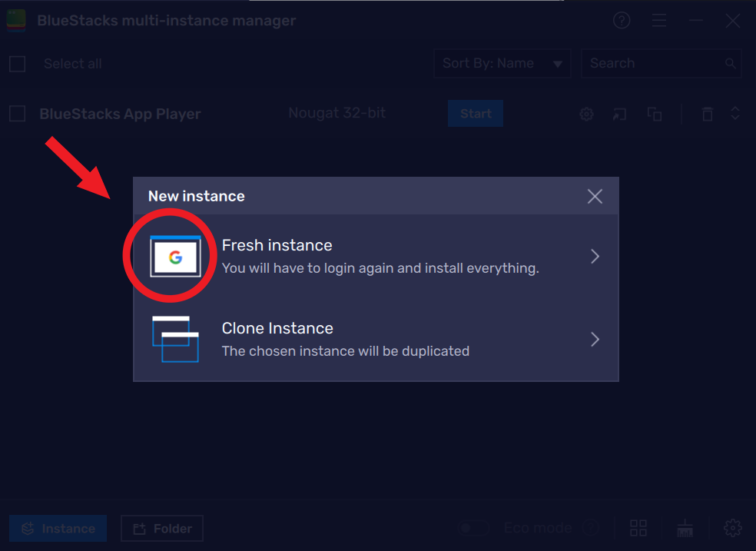The image size is (756, 551).
Task: Click the Select all label
Action: (x=73, y=64)
